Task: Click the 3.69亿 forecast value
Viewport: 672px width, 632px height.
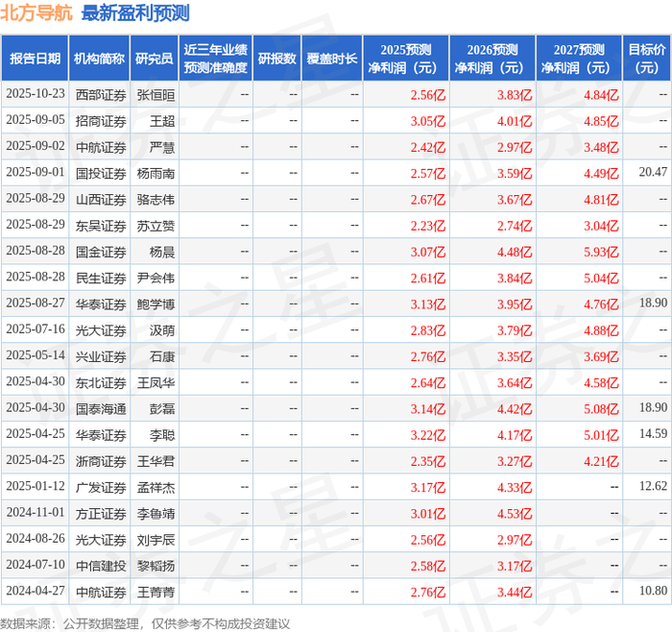Action: point(601,356)
